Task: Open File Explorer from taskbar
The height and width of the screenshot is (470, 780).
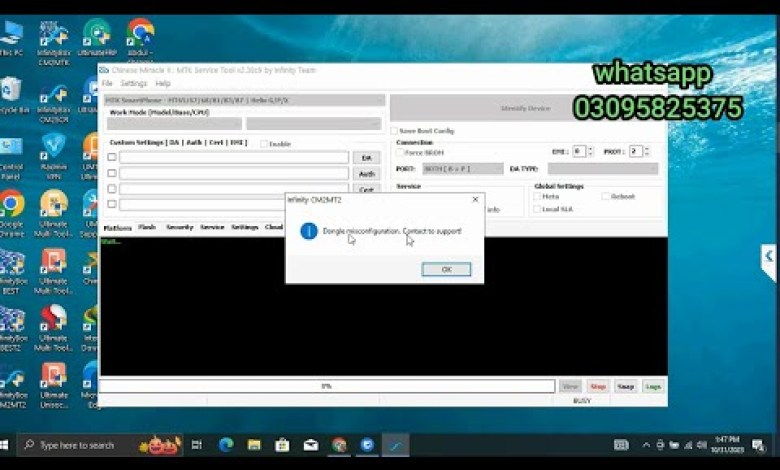Action: (254, 445)
